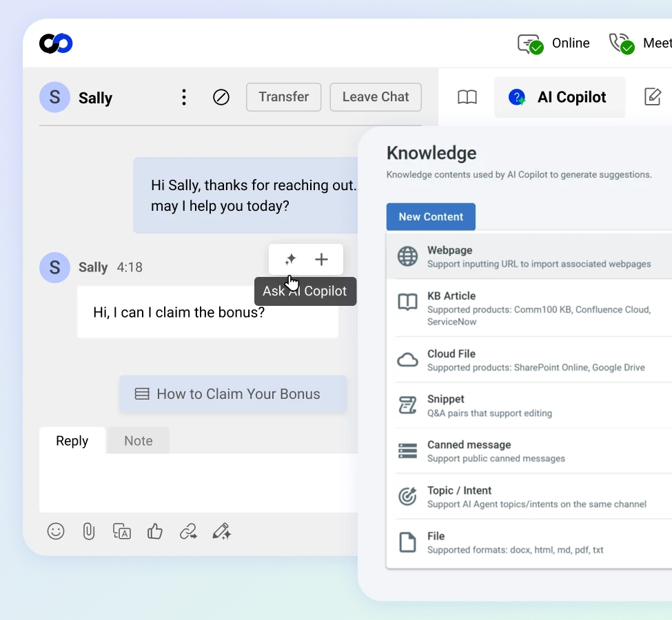Click the AI pencil rewrite icon
This screenshot has height=620, width=672.
coord(221,532)
